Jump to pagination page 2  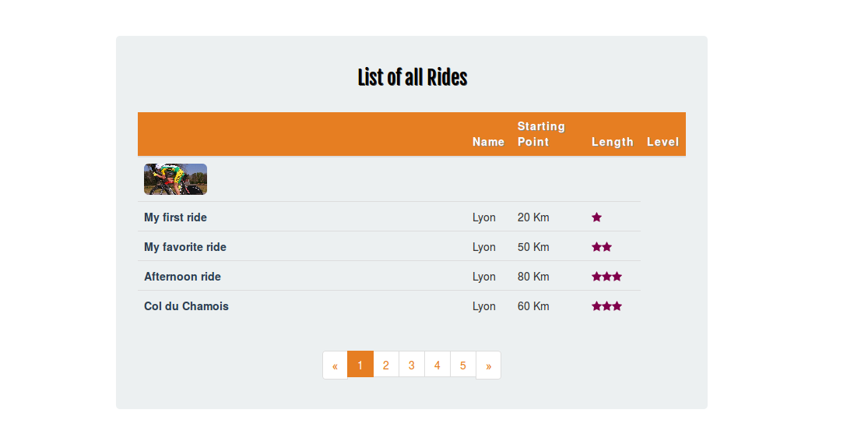click(386, 366)
